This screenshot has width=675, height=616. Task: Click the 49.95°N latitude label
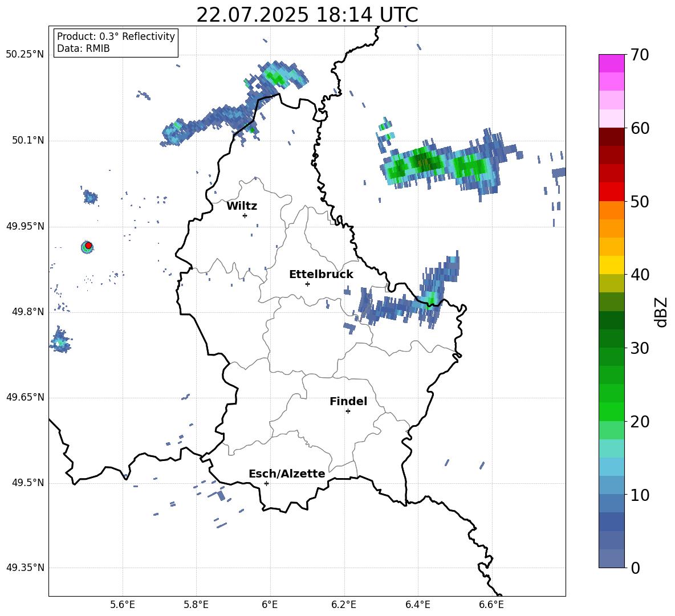[x=25, y=226]
